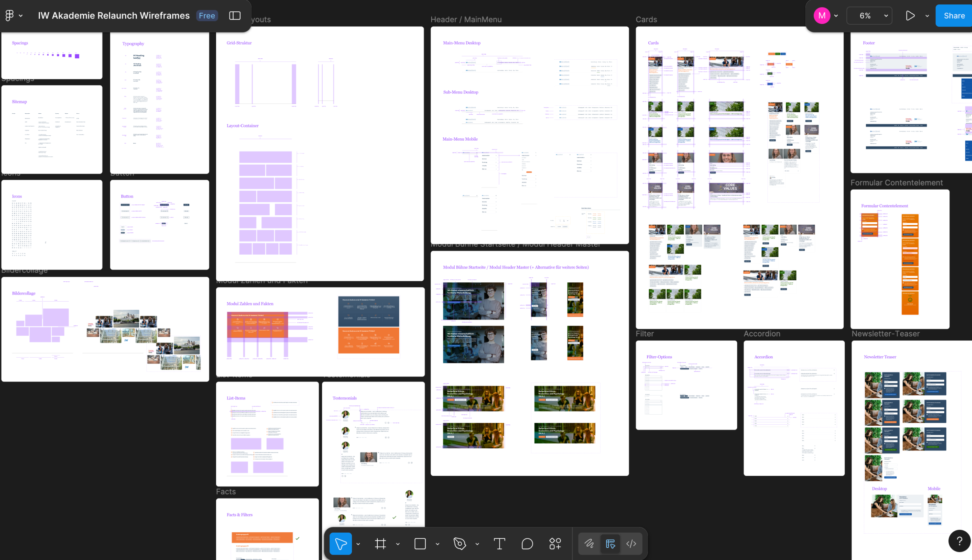Click the Grid-Struktur heading text
The image size is (972, 560).
coord(239,43)
